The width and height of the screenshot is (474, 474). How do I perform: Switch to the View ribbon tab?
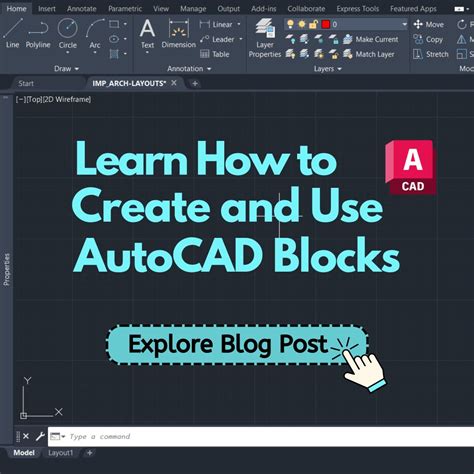(161, 9)
